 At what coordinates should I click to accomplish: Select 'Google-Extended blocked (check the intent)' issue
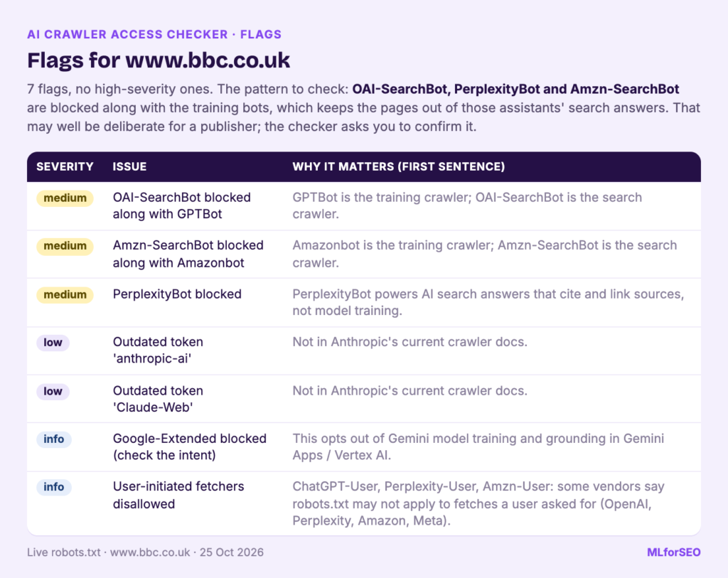coord(189,446)
